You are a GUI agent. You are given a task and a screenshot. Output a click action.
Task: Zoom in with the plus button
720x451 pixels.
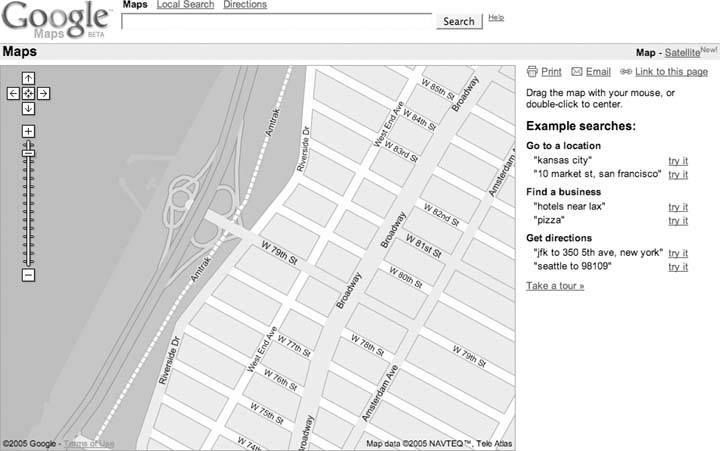click(x=28, y=131)
